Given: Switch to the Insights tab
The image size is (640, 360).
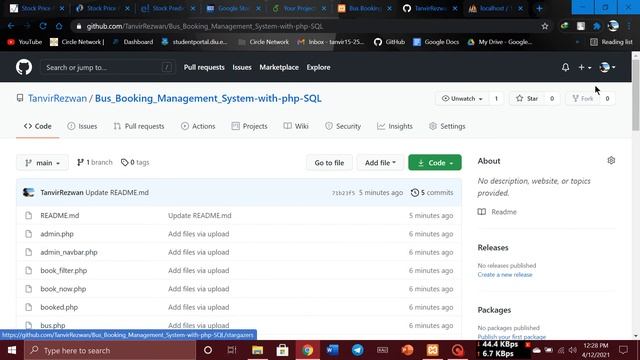Looking at the screenshot, I should pyautogui.click(x=395, y=126).
